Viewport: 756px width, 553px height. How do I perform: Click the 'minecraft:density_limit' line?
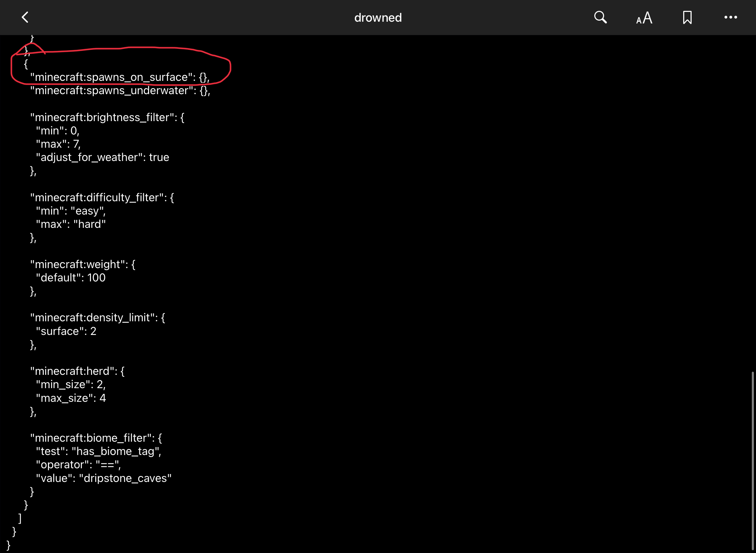(x=97, y=317)
